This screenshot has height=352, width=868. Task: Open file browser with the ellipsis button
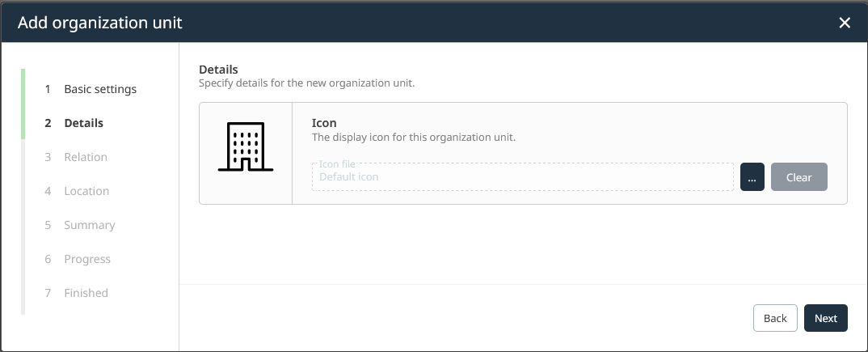point(752,177)
